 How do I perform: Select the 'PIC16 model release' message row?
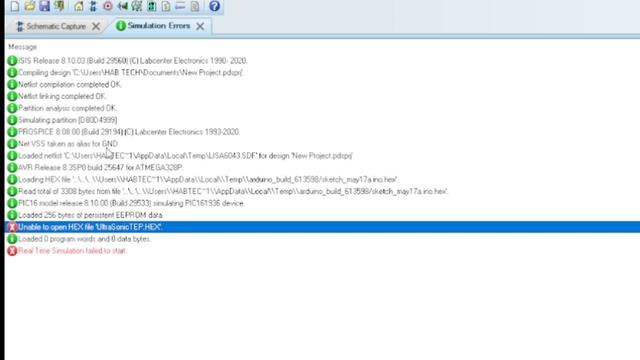point(126,203)
